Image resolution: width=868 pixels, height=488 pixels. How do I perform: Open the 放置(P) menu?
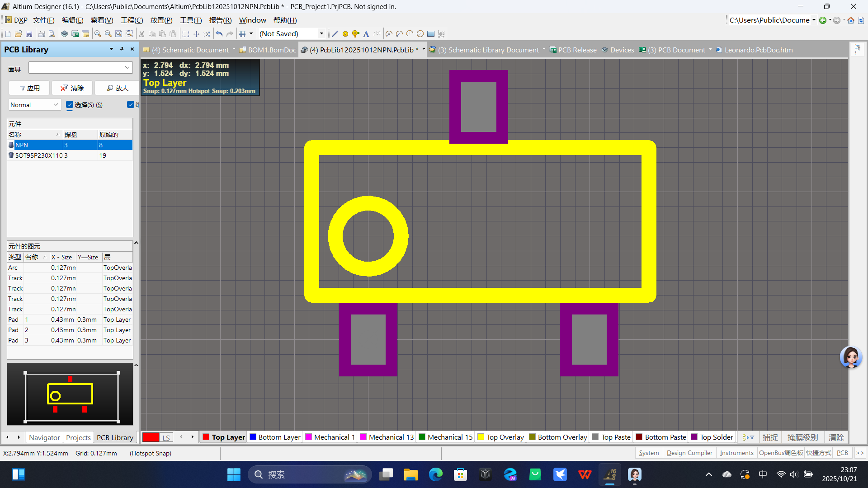pyautogui.click(x=161, y=20)
